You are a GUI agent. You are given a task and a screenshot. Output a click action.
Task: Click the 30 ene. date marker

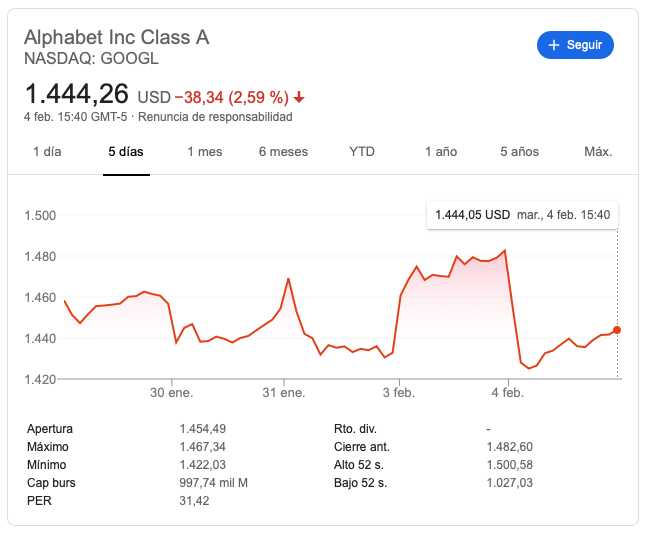click(x=171, y=392)
